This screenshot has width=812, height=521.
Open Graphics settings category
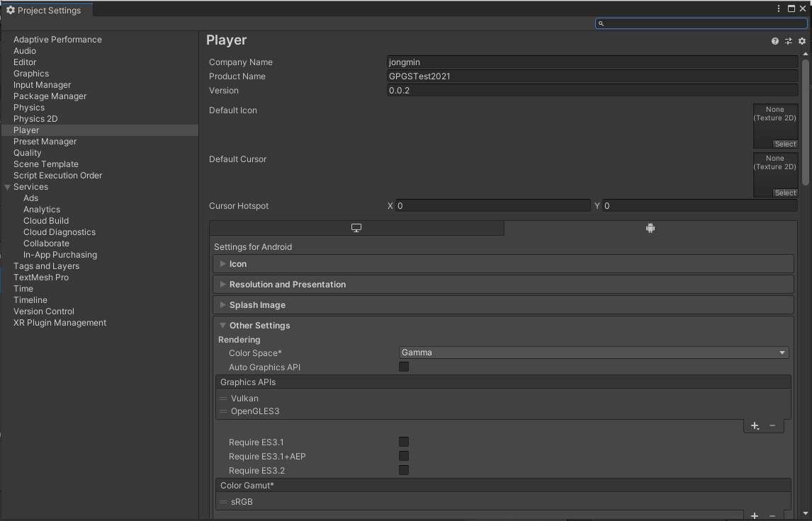point(31,74)
